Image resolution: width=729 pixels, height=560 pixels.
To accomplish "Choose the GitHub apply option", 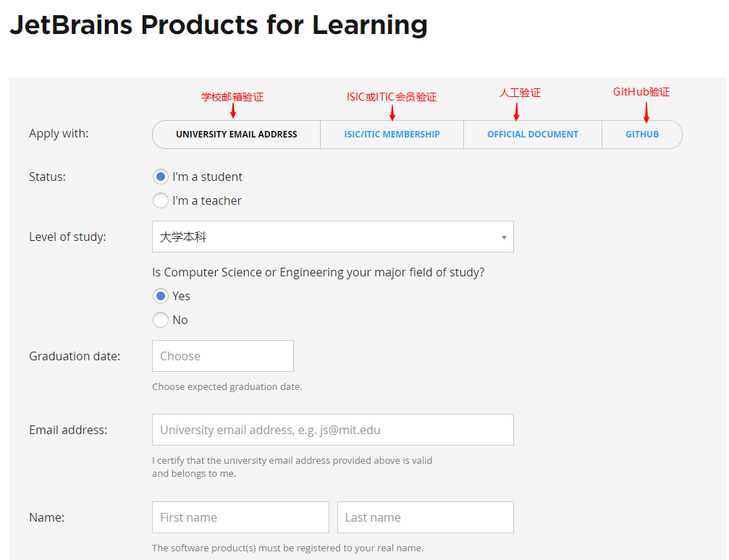I will [642, 135].
